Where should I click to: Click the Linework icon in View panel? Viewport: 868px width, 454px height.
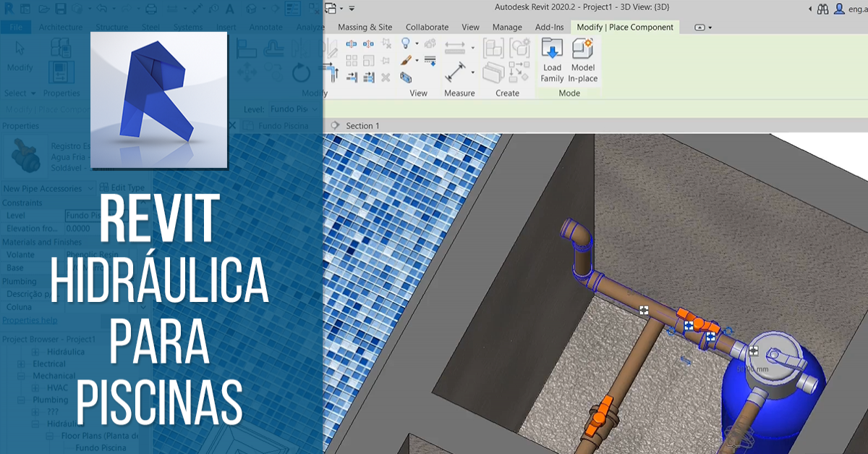point(430,60)
